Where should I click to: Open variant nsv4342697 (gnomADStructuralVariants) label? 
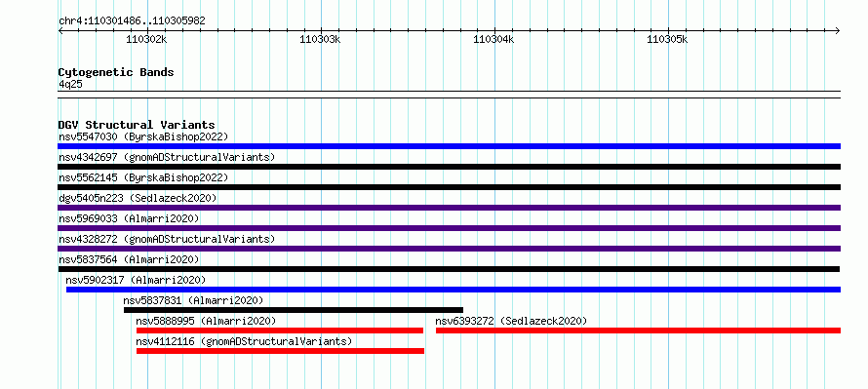[167, 157]
